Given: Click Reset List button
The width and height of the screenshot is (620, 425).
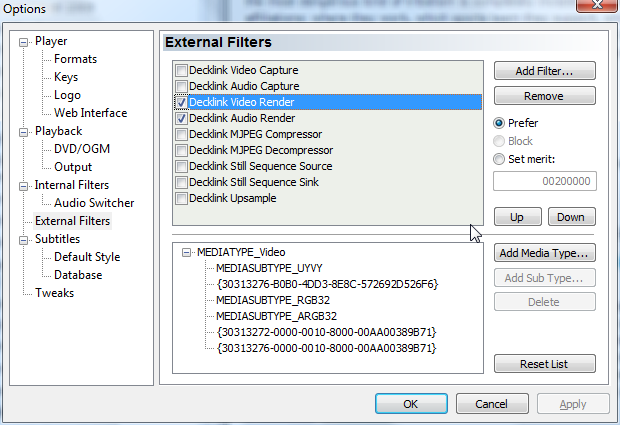Looking at the screenshot, I should (x=544, y=364).
